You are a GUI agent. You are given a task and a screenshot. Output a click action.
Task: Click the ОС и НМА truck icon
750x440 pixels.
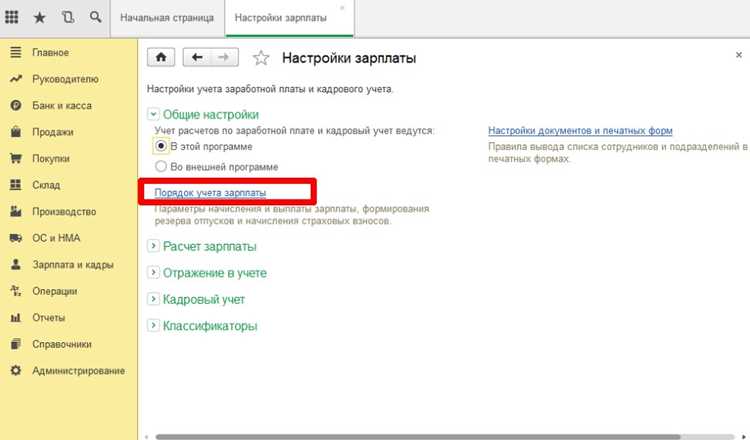[x=16, y=238]
